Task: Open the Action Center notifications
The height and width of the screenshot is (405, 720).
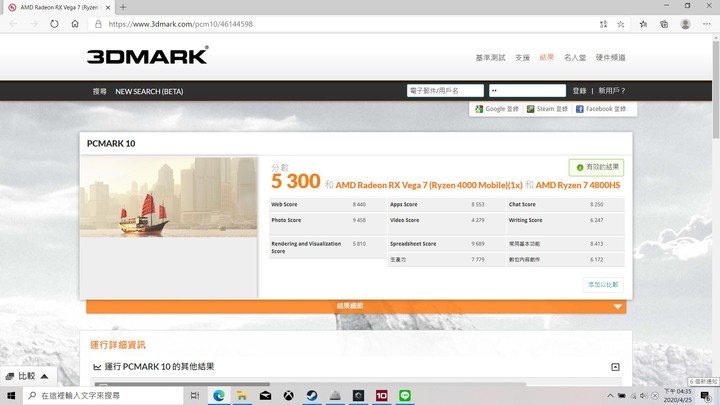Action: [x=706, y=395]
